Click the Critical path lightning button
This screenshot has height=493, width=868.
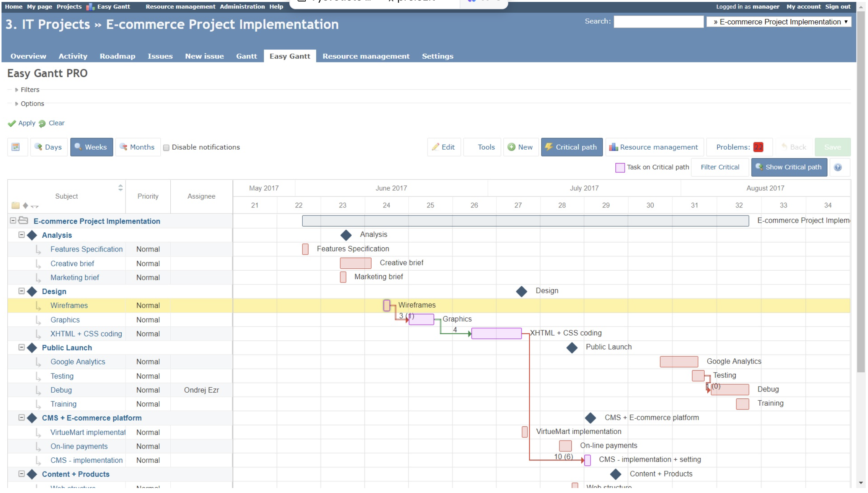(571, 147)
